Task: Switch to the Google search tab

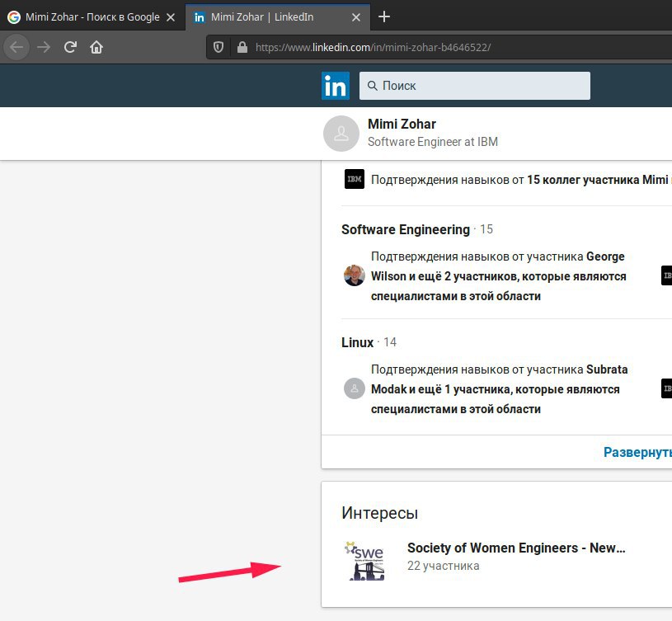Action: [x=92, y=16]
